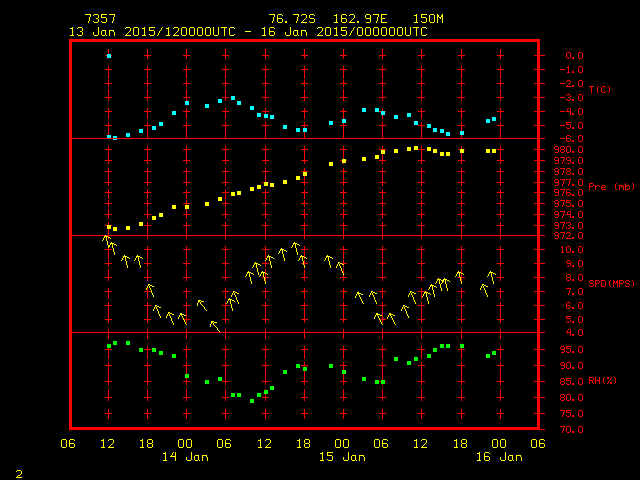The image size is (640, 480).
Task: Click the 16 Jan date label
Action: 499,457
